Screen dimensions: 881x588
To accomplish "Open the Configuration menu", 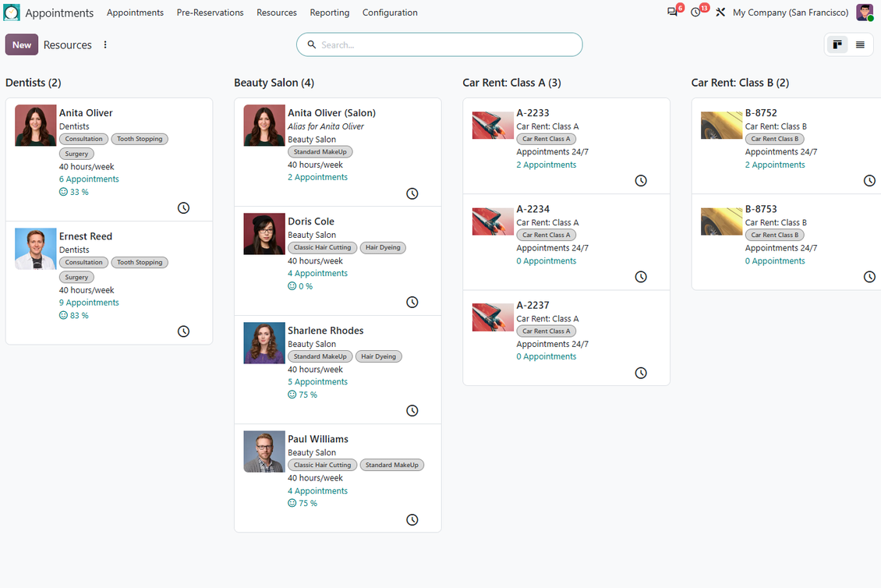I will tap(390, 12).
